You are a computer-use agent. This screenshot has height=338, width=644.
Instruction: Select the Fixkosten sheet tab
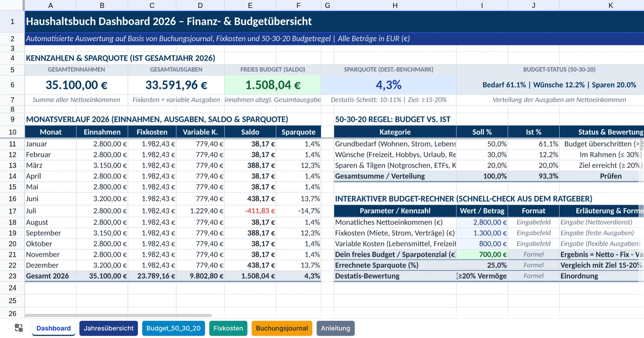click(228, 328)
